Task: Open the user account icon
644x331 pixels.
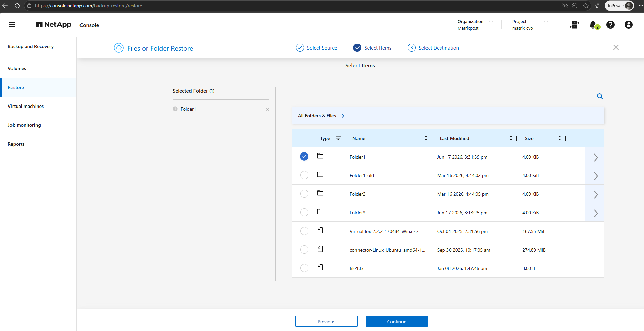Action: (x=629, y=25)
